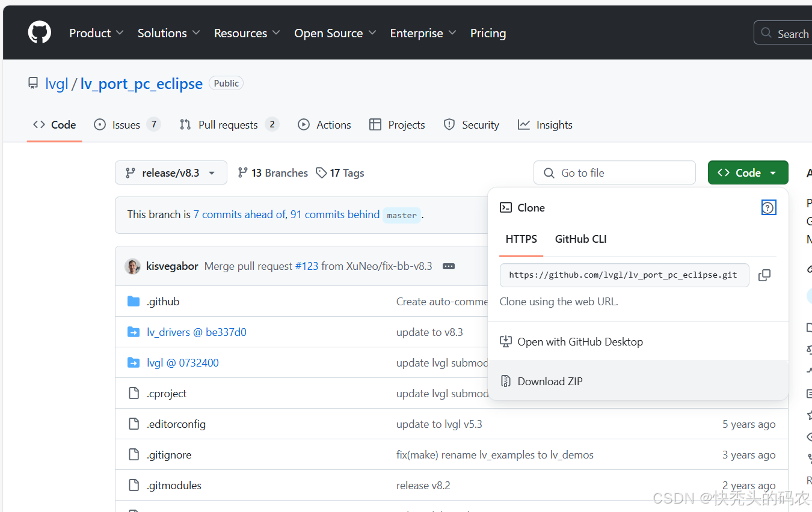Expand the Open Source menu
Viewport: 812px width, 512px height.
click(x=335, y=33)
